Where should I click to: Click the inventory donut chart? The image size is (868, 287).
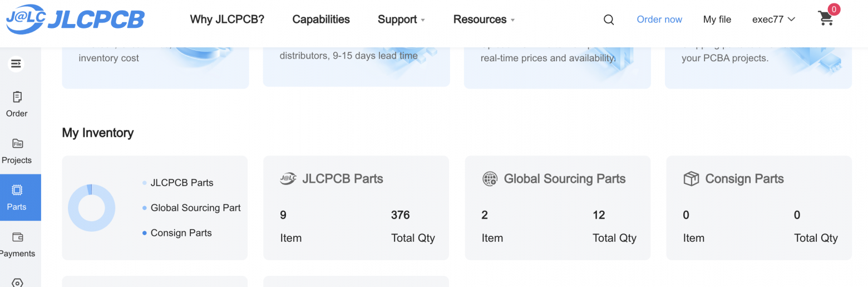(91, 208)
